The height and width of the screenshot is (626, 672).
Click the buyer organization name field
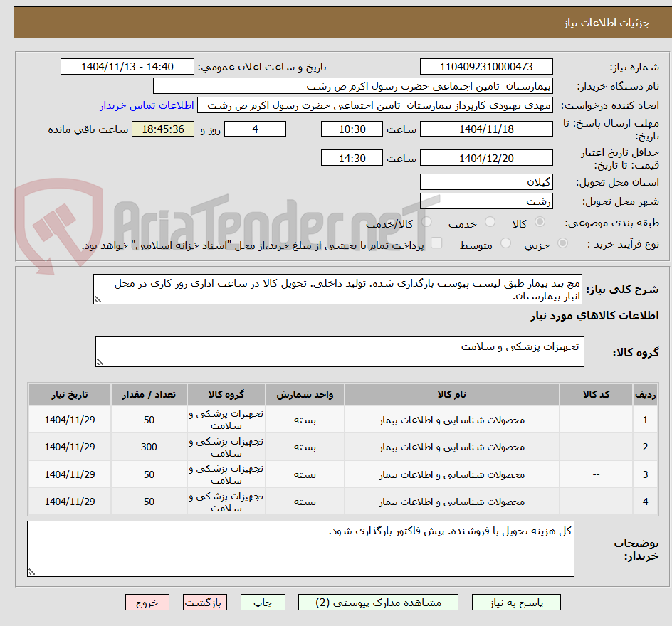click(x=352, y=86)
